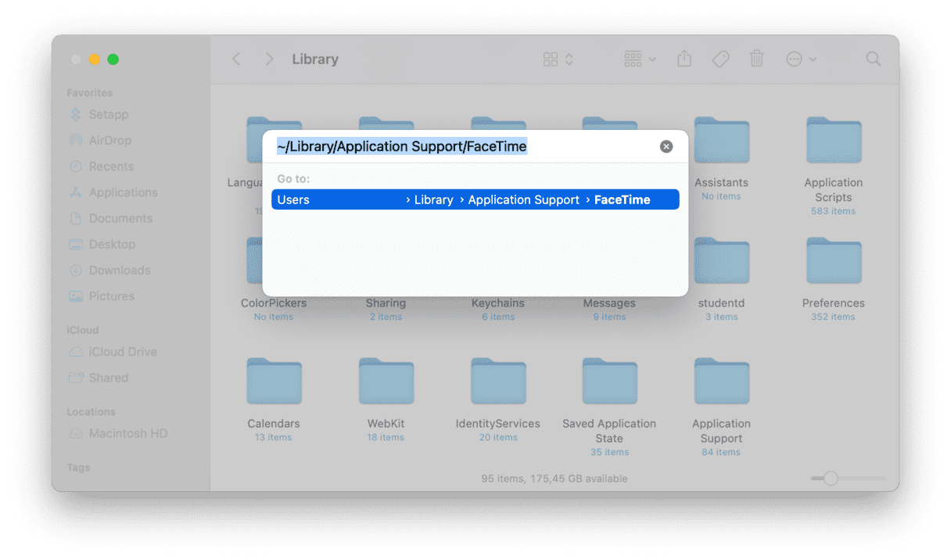
Task: Open iCloud Drive from sidebar
Action: pos(122,352)
